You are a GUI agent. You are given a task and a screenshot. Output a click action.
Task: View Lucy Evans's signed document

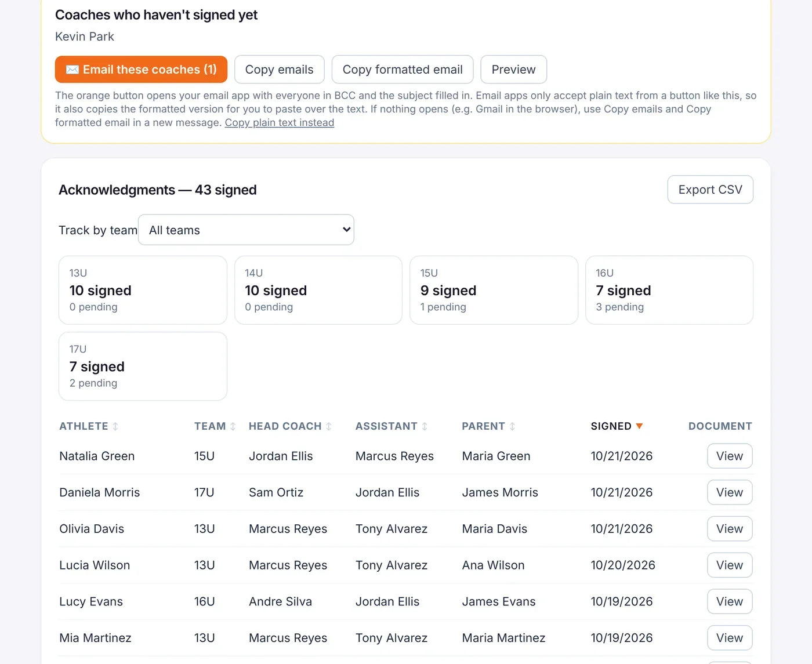[730, 601]
